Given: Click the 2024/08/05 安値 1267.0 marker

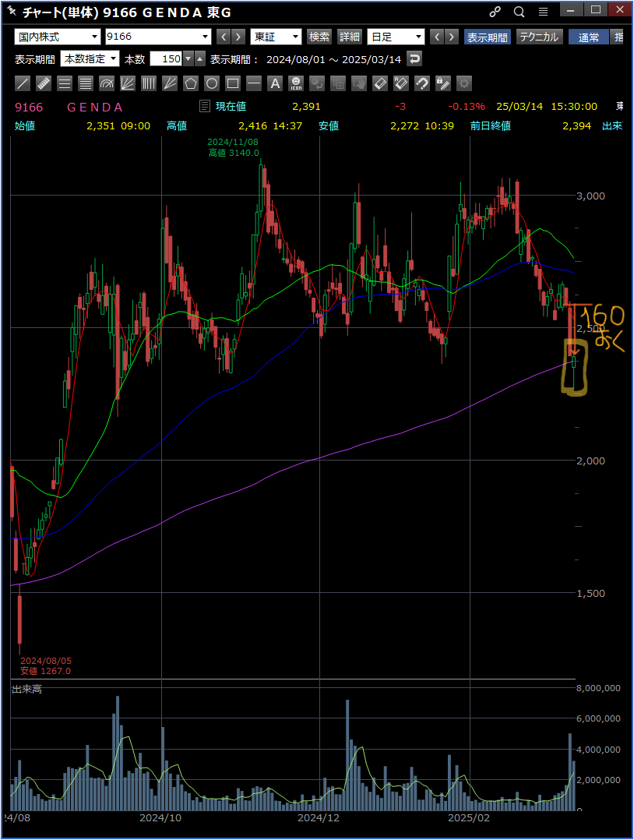Looking at the screenshot, I should point(45,666).
